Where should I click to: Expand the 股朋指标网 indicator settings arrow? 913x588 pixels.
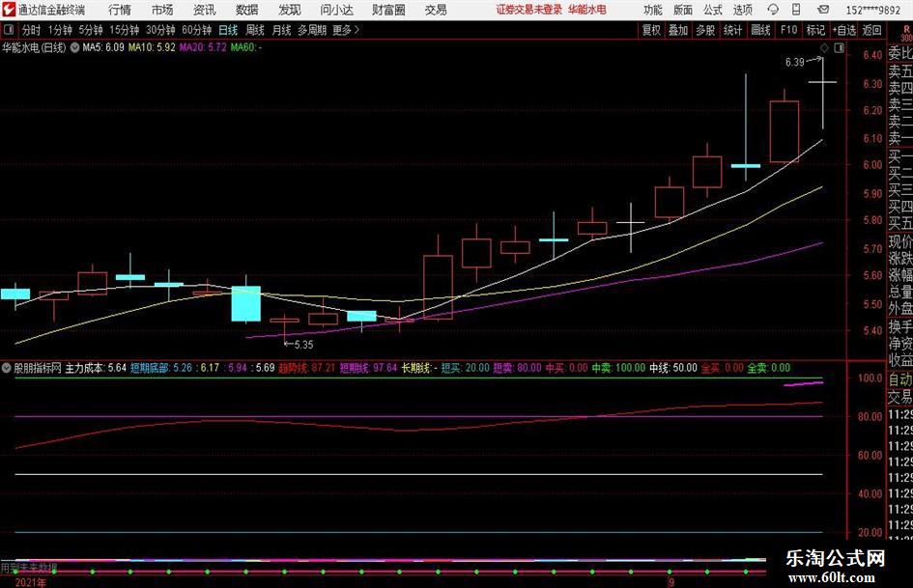point(7,368)
